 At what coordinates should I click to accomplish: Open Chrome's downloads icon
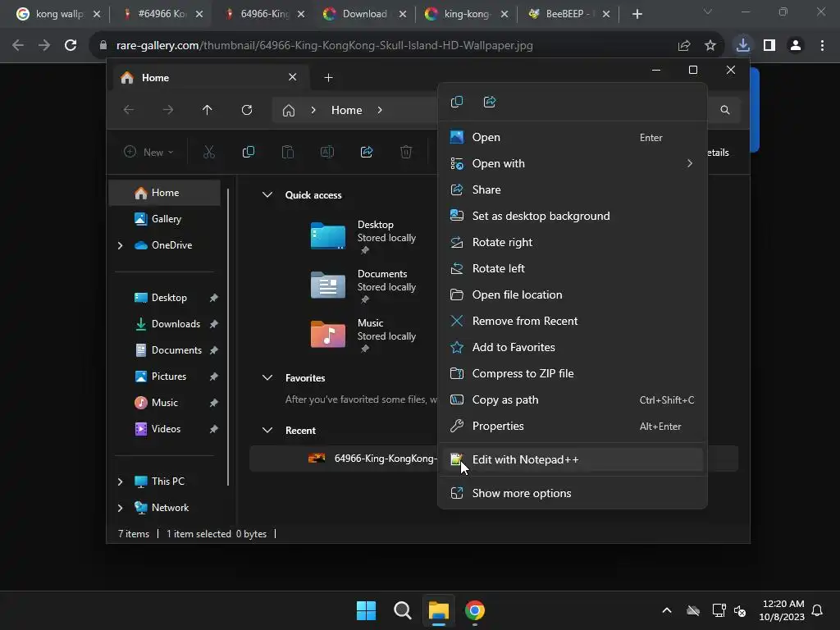(742, 45)
